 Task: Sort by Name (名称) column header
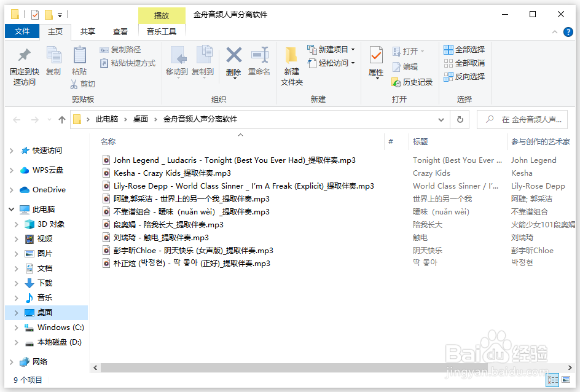tap(108, 142)
